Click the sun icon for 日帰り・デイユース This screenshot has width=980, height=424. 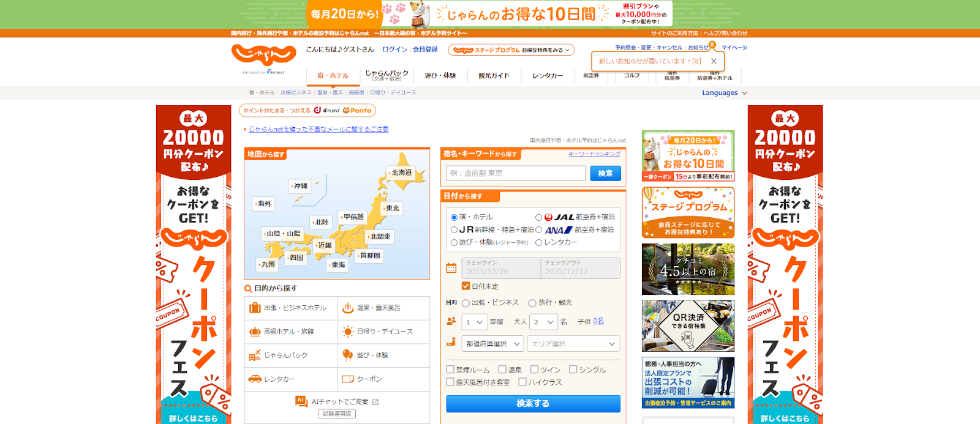347,332
